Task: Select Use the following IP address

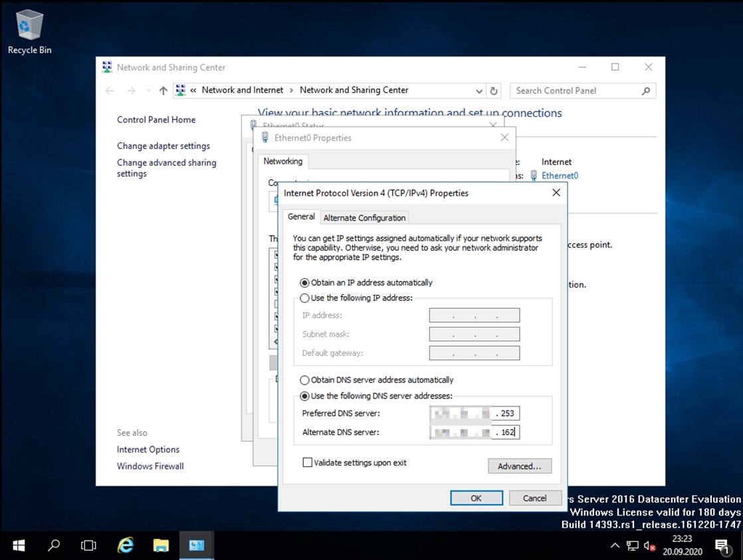Action: pyautogui.click(x=305, y=298)
